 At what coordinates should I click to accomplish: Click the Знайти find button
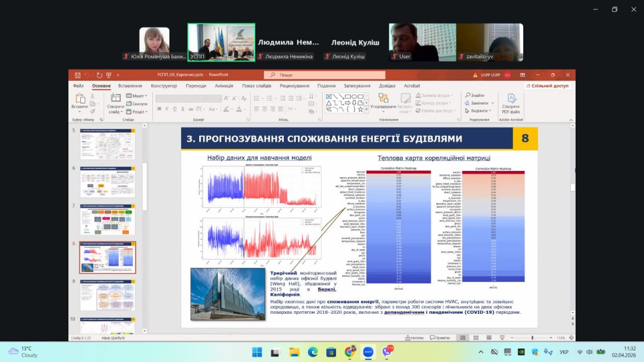coord(475,96)
